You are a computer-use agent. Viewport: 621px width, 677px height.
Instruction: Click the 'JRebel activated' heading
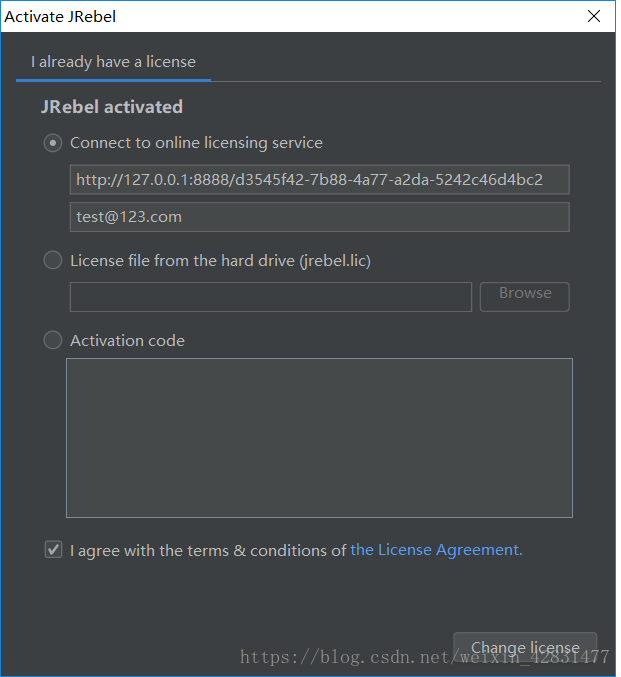coord(112,107)
